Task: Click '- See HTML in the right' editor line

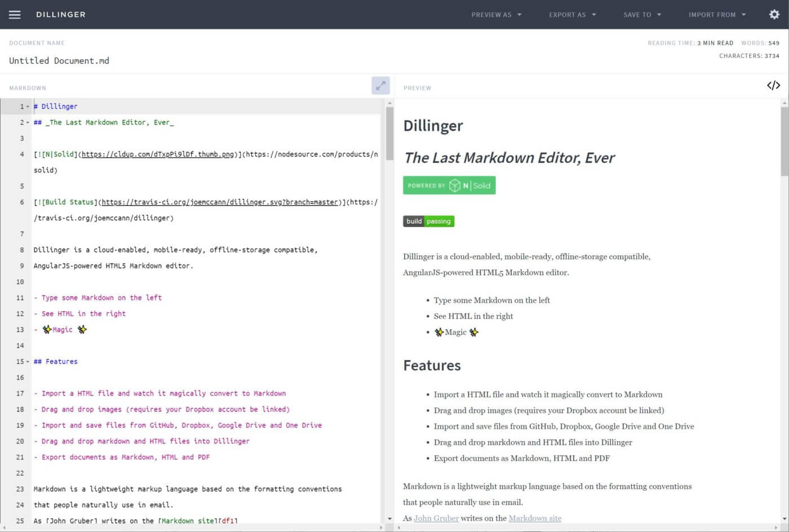Action: click(x=80, y=314)
